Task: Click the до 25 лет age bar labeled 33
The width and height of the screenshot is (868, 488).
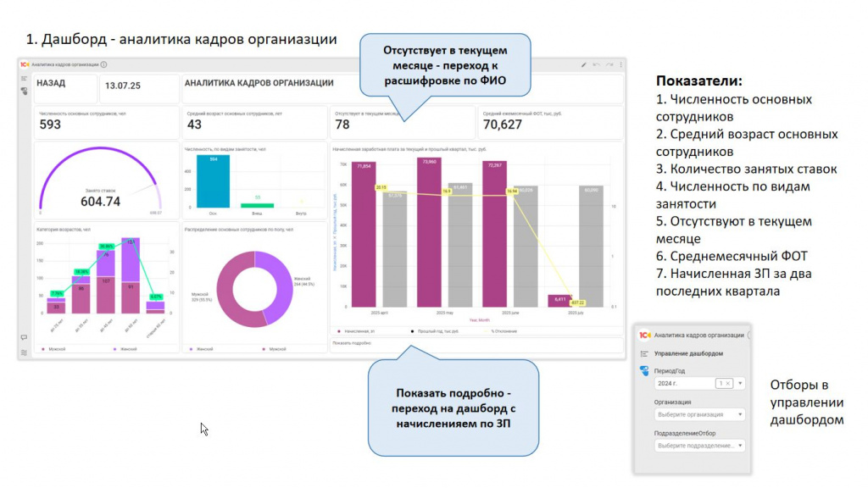Action: click(56, 307)
